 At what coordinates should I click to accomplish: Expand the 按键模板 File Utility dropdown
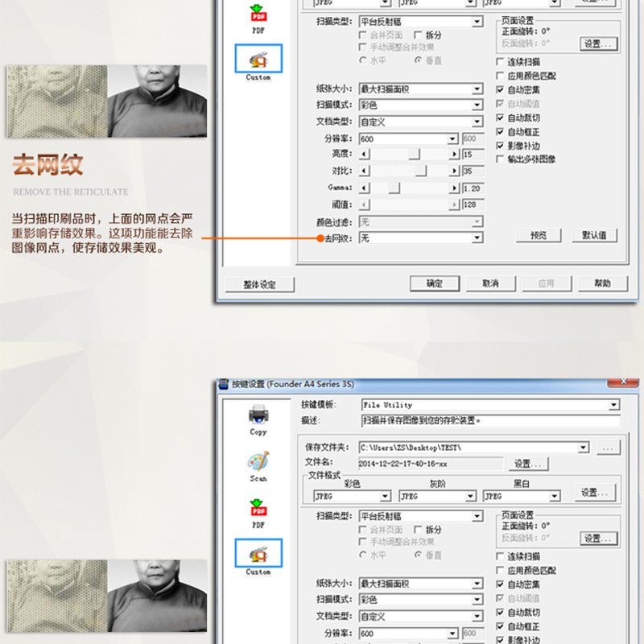614,405
